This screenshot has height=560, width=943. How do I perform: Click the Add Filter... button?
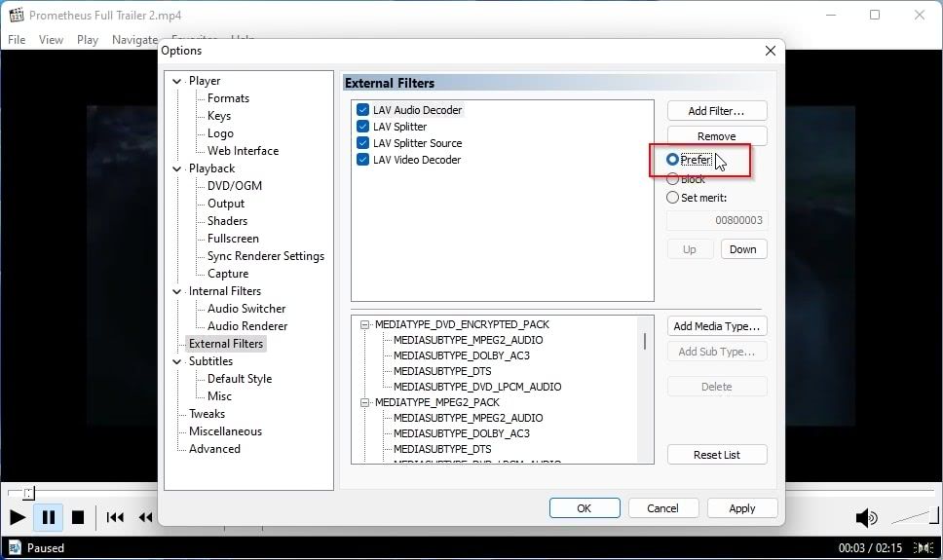pyautogui.click(x=717, y=111)
